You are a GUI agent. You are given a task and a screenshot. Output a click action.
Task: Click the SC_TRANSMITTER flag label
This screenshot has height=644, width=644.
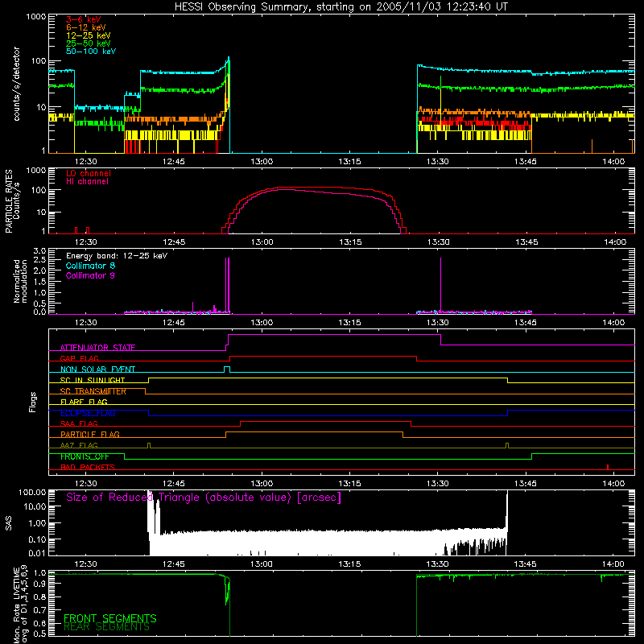(93, 391)
